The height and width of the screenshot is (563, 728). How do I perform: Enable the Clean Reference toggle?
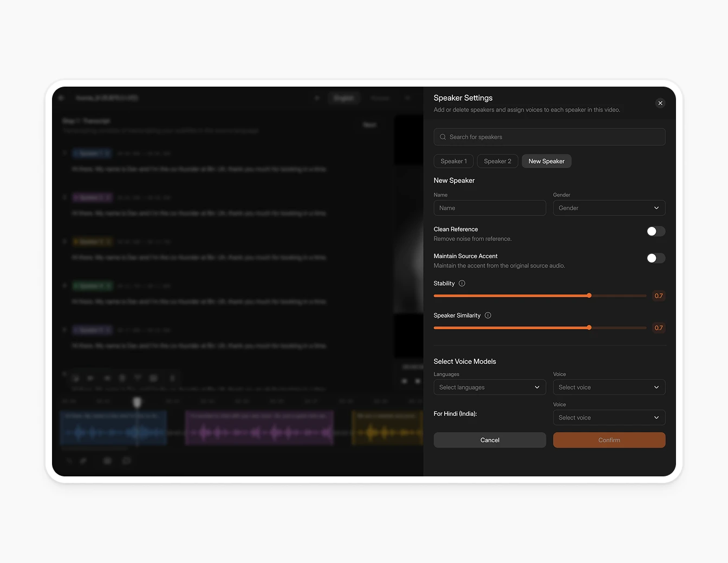click(x=655, y=231)
